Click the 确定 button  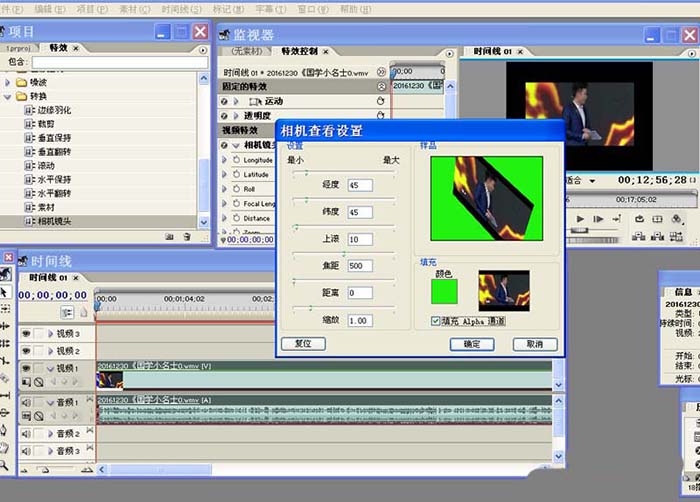point(472,344)
